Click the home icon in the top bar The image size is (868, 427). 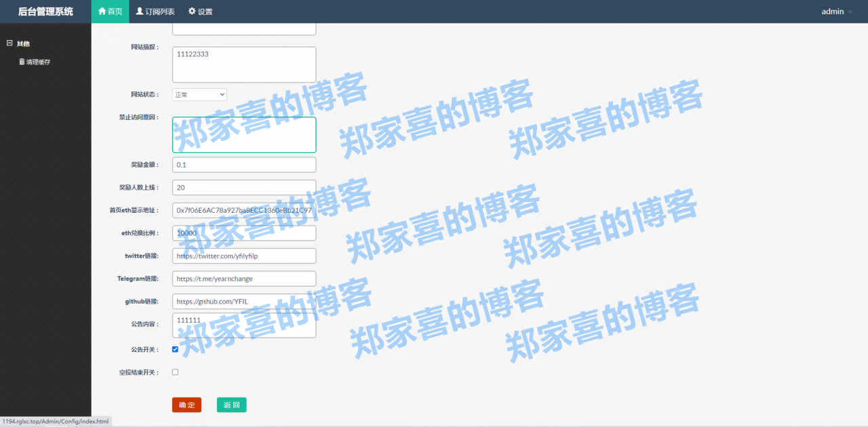click(x=102, y=12)
